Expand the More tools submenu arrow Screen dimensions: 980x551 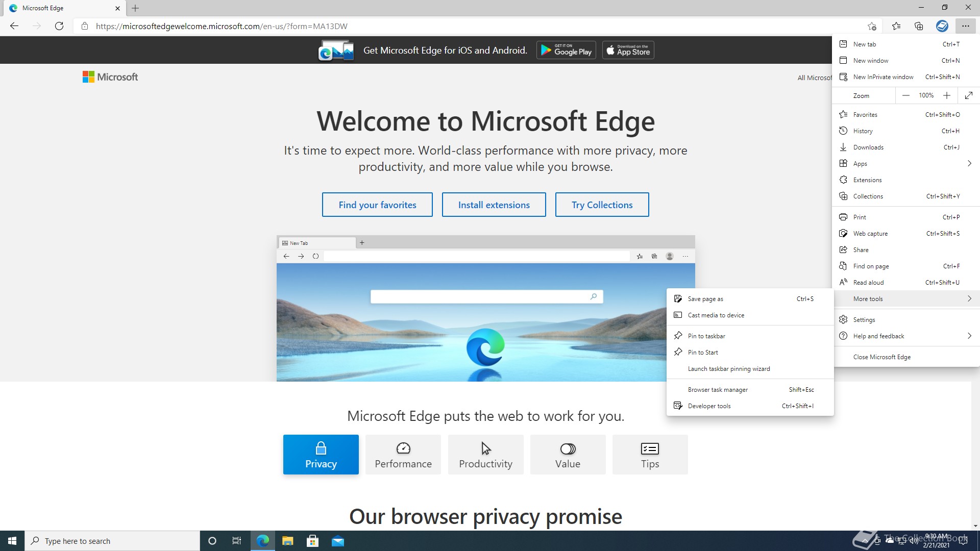[x=969, y=299]
